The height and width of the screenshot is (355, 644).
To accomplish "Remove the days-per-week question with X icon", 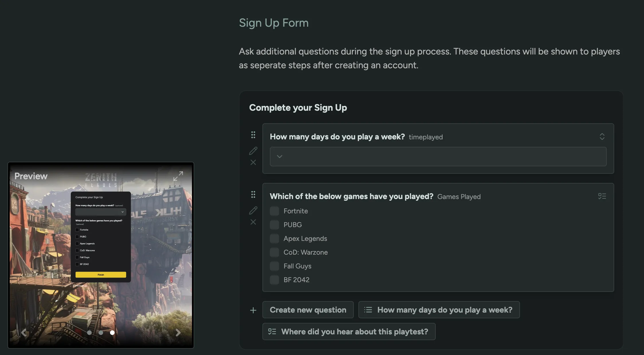I will pos(253,162).
